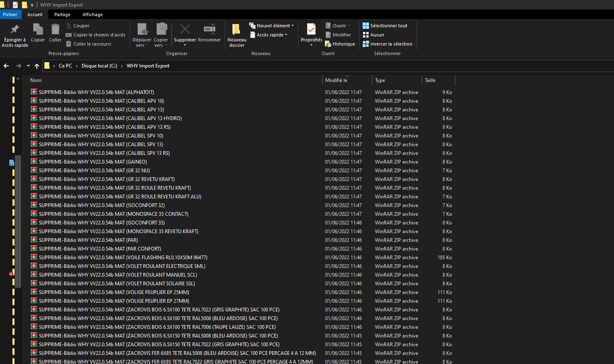Viewport: 614px width, 364px height.
Task: Sort by the Modifié le column header
Action: tap(347, 80)
